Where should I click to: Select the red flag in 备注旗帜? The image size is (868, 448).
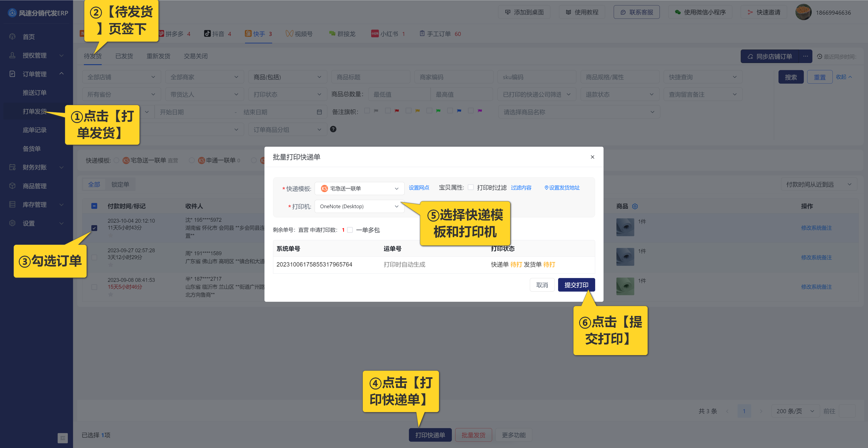(397, 111)
